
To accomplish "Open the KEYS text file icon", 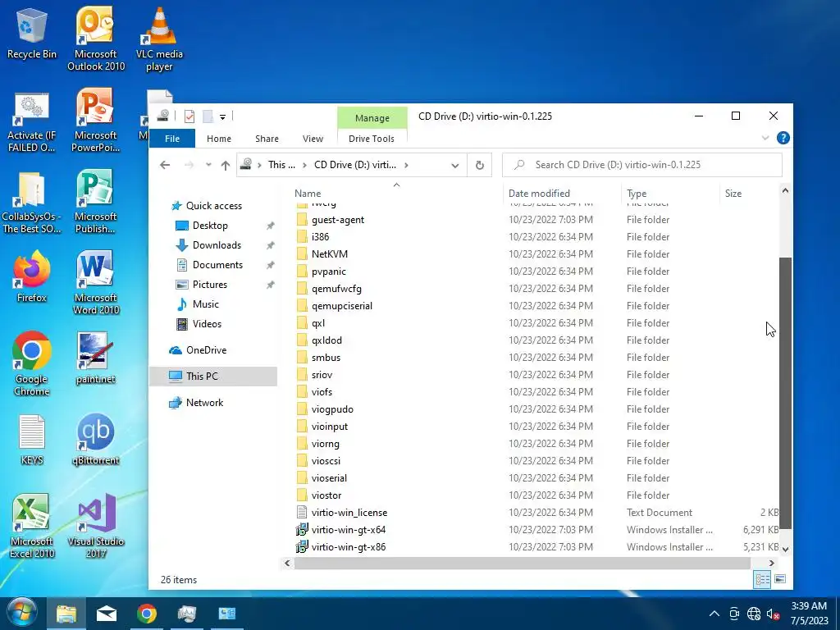I will tap(32, 440).
